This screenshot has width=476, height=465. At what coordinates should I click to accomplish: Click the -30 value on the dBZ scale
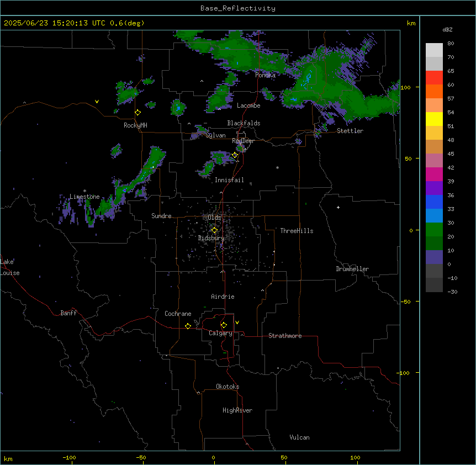coord(452,292)
